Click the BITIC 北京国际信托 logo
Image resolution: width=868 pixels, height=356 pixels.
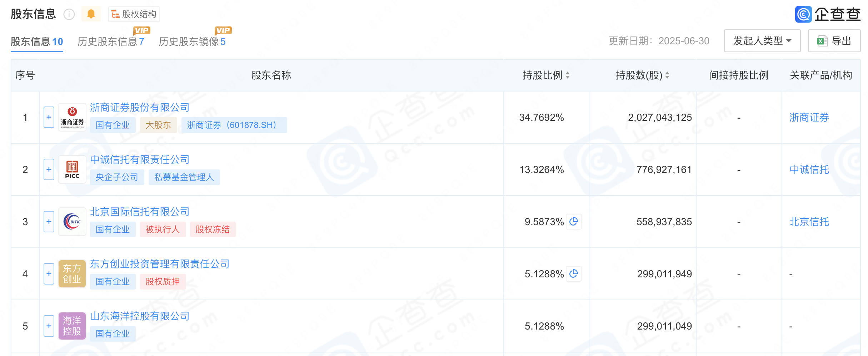pyautogui.click(x=72, y=222)
